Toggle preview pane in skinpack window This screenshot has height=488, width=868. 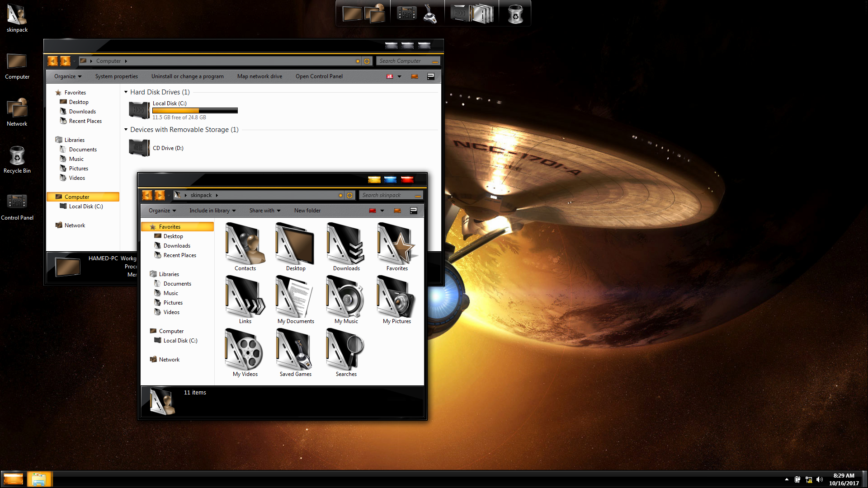coord(397,211)
